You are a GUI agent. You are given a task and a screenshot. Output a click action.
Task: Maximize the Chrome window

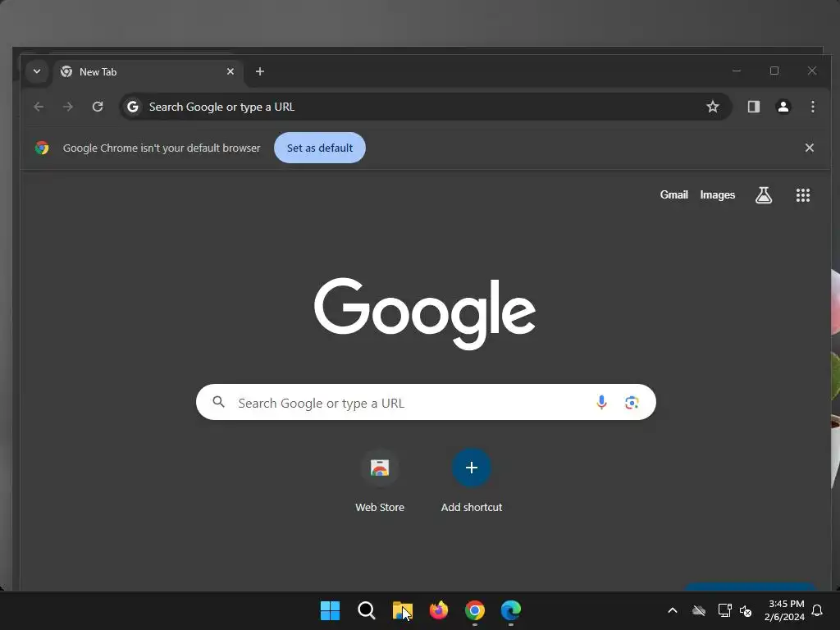[774, 71]
